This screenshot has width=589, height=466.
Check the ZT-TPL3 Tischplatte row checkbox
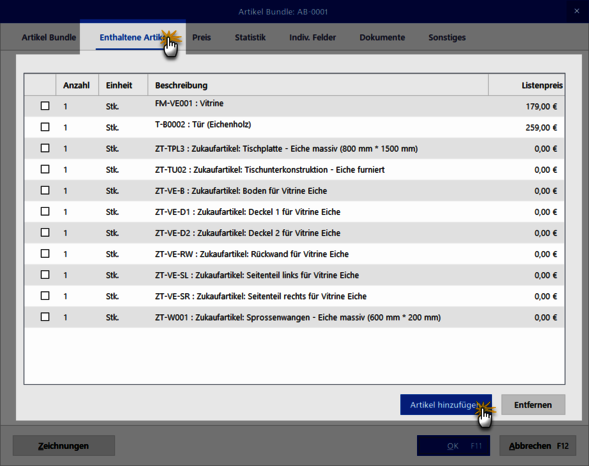45,148
